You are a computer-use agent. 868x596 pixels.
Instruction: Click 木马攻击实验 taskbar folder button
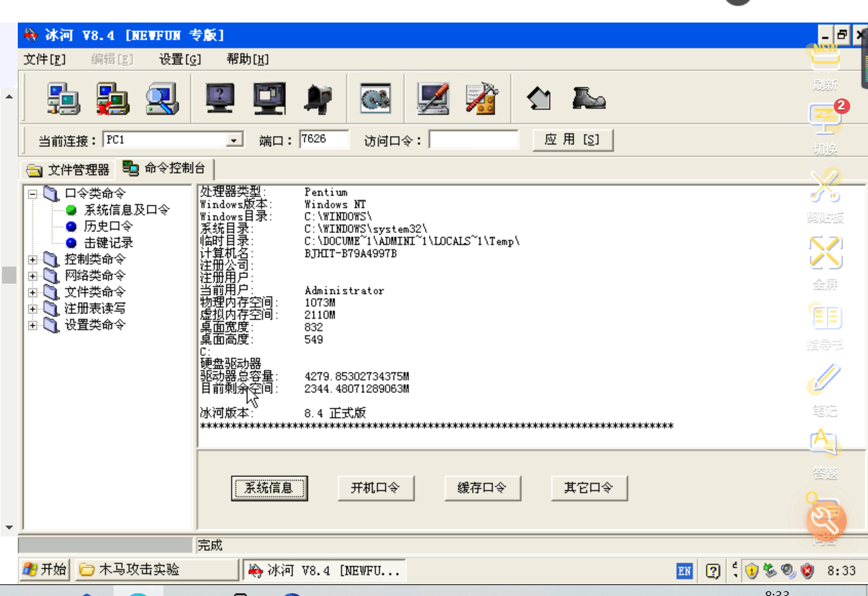point(156,570)
